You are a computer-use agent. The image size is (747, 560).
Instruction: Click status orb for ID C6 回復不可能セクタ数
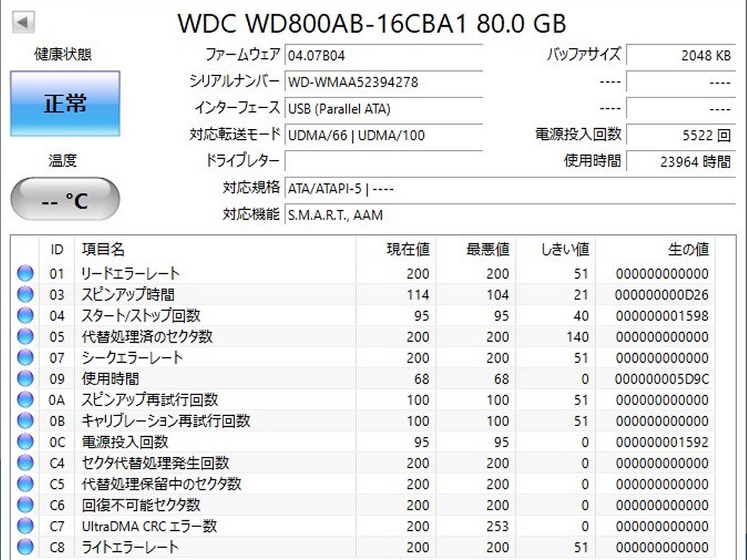[25, 505]
